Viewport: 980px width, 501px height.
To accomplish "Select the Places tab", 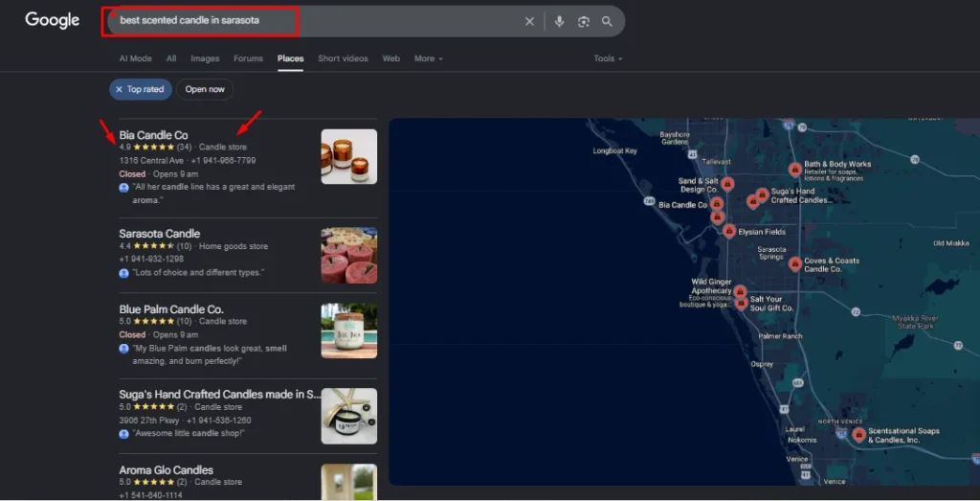I will click(x=291, y=58).
